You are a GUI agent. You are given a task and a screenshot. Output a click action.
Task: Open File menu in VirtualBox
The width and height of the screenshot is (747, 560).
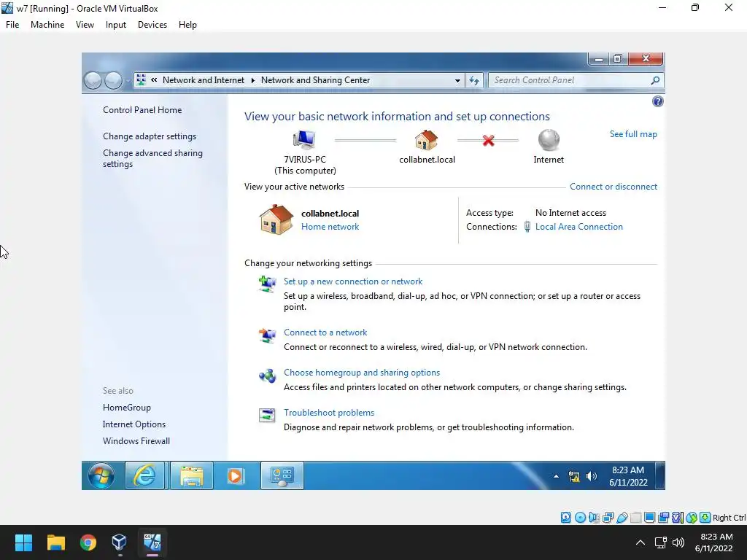pos(12,25)
